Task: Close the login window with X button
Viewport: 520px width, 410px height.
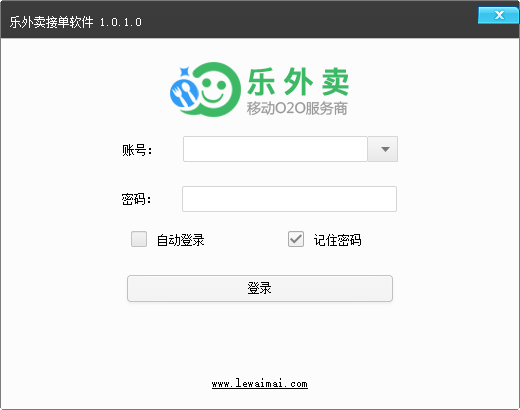Action: pos(499,15)
